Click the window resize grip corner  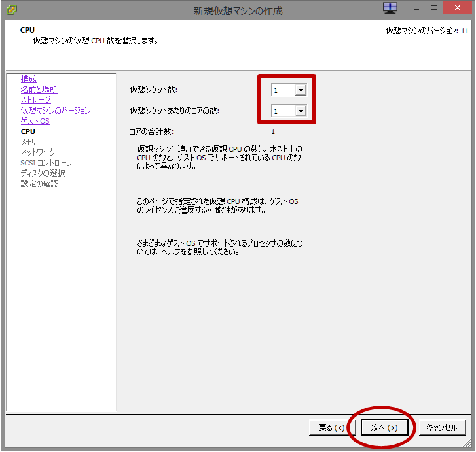pos(467,443)
